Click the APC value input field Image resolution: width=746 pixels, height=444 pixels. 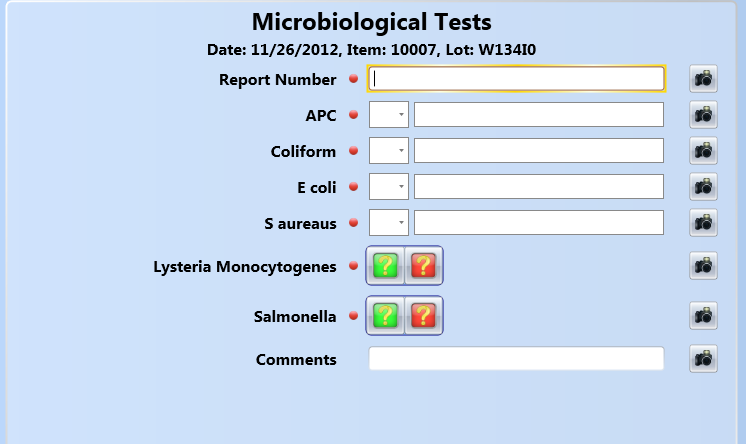539,115
